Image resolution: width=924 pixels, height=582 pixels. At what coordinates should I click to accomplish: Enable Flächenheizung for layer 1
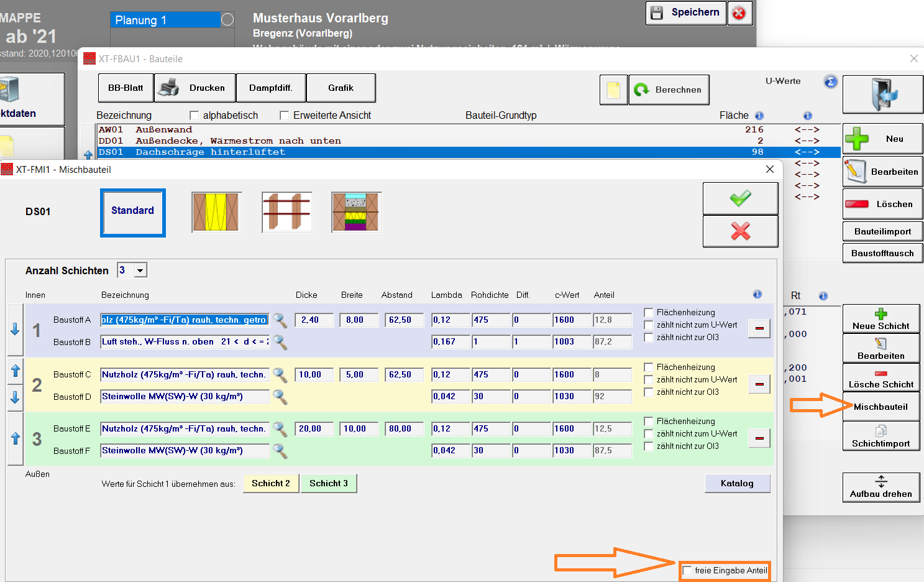coord(649,313)
